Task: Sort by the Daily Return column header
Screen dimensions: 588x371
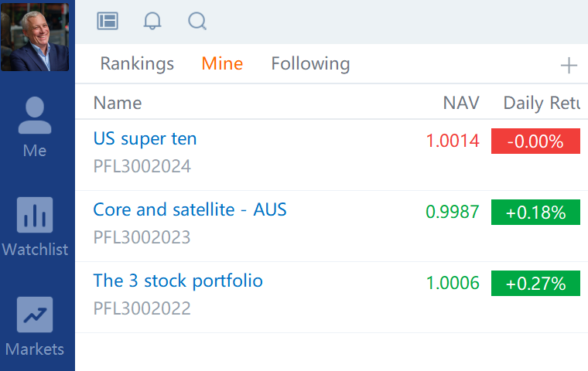Action: coord(541,103)
